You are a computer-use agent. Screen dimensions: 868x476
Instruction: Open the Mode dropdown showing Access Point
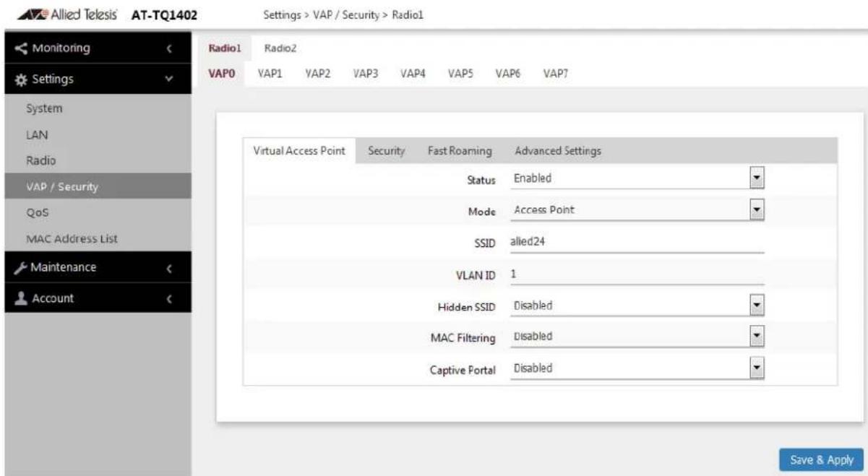tap(637, 209)
